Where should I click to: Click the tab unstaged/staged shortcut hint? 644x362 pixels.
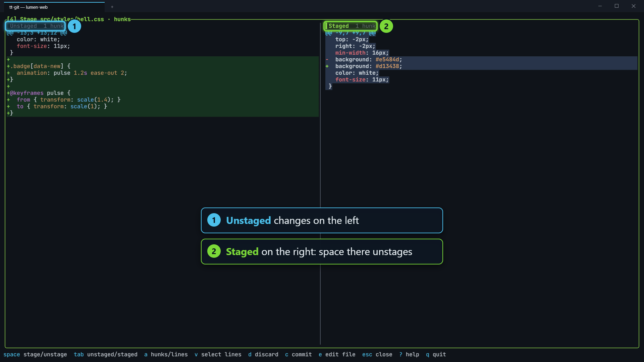(106, 354)
